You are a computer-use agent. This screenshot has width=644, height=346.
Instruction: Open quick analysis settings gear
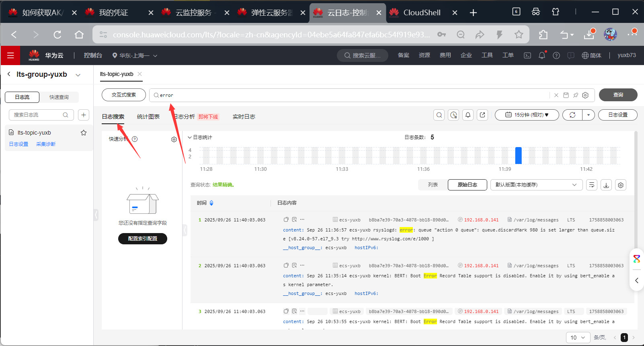tap(174, 139)
